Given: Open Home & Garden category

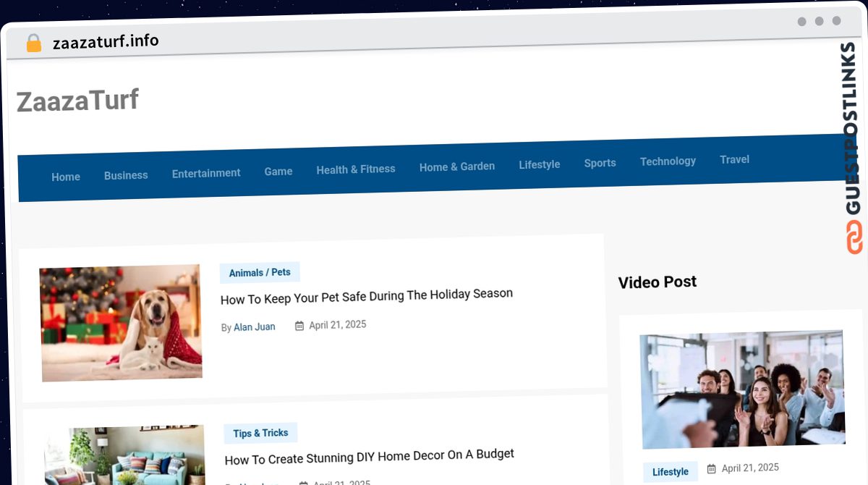Looking at the screenshot, I should click(457, 166).
